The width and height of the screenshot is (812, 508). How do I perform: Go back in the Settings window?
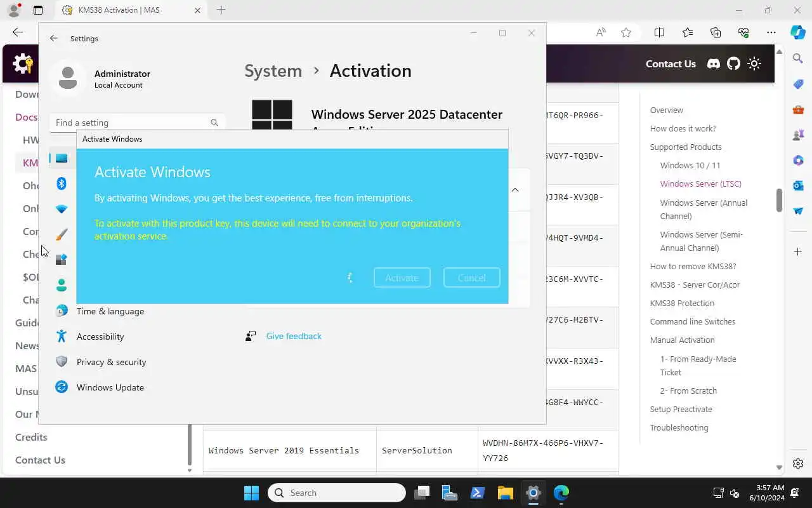pyautogui.click(x=54, y=38)
